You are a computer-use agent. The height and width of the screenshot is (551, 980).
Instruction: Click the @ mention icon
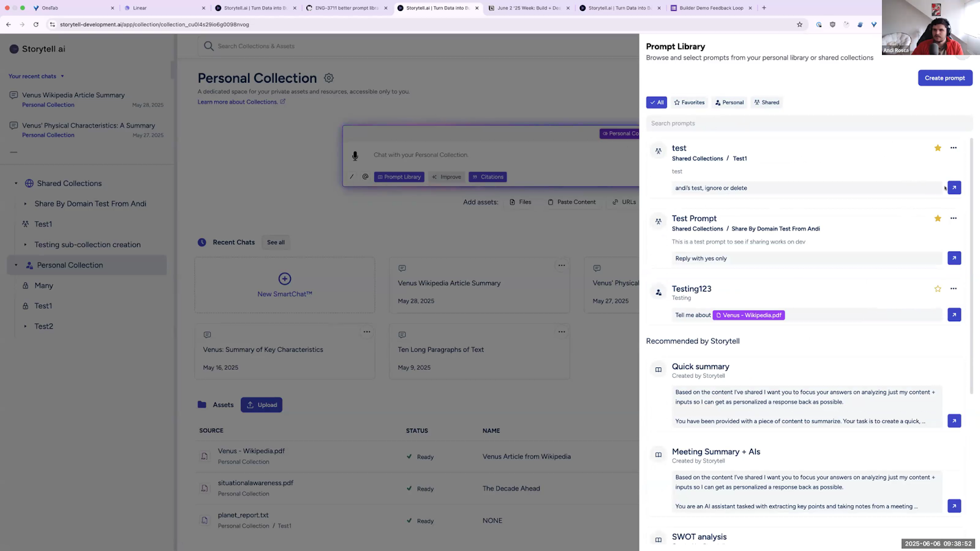tap(365, 177)
